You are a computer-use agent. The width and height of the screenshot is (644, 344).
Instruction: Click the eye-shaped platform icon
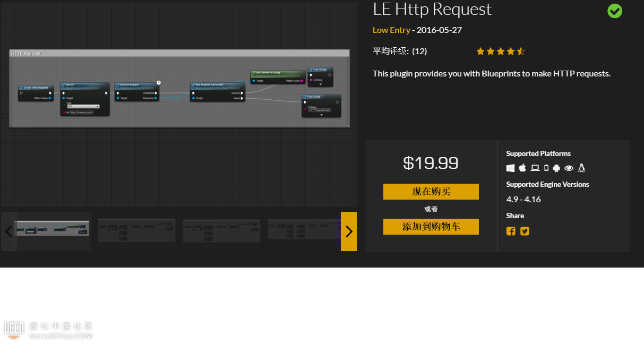click(x=569, y=168)
